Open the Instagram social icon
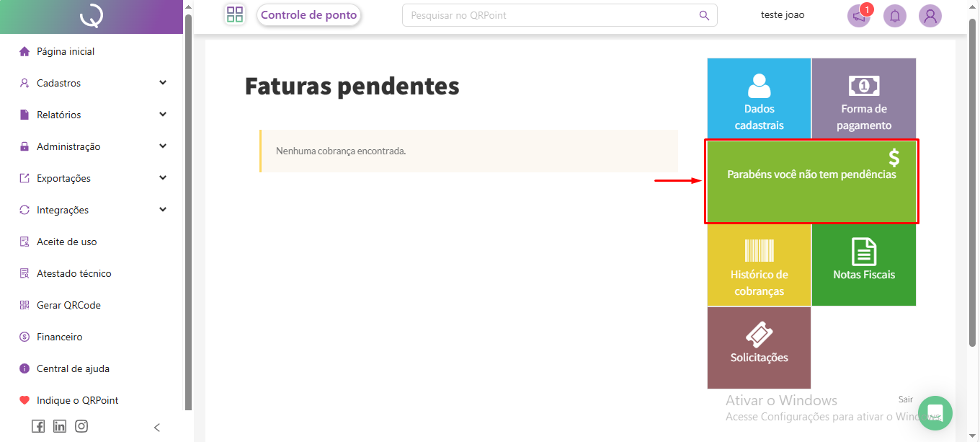Screen dimensions: 980x442 tap(81, 426)
